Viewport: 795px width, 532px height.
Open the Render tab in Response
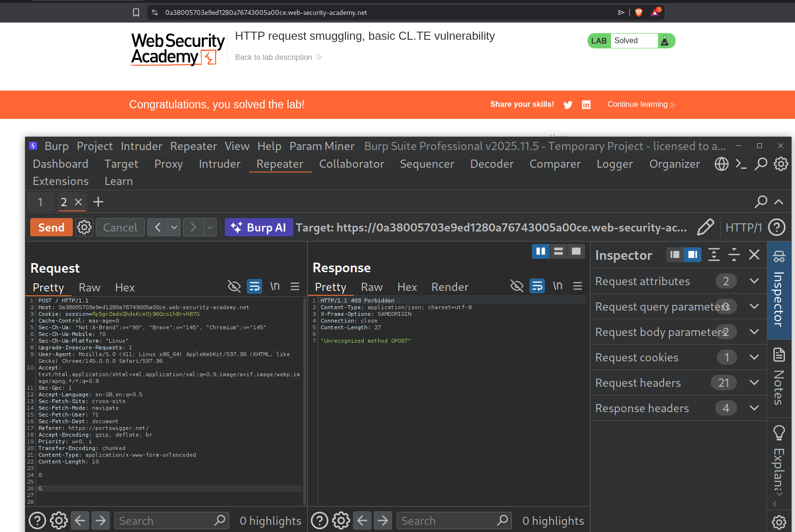(x=449, y=287)
